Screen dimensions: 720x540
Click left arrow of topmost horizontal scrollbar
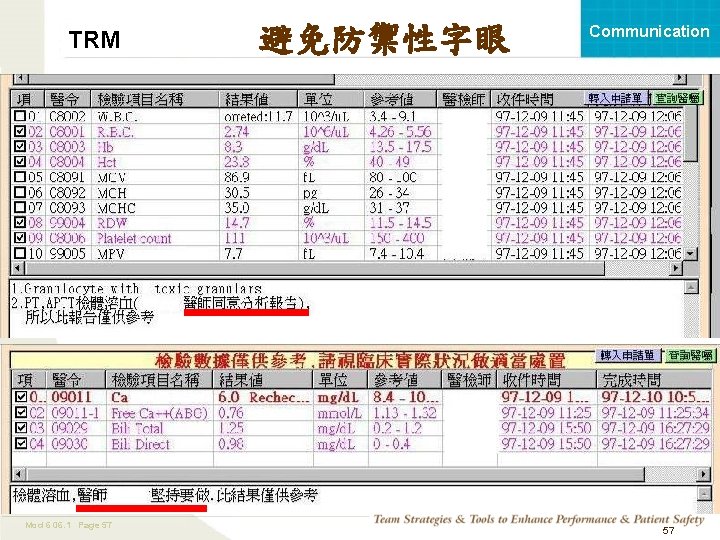point(20,79)
